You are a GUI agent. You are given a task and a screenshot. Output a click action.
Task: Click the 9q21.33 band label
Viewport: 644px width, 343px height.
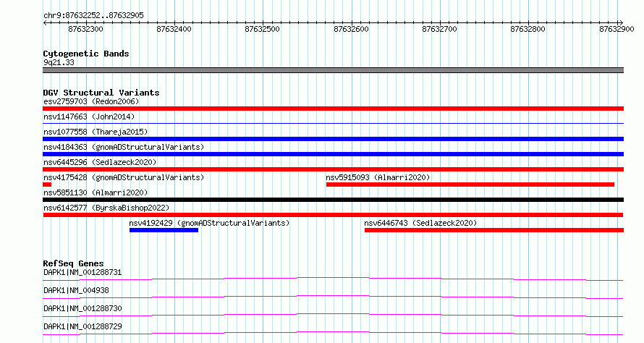59,62
